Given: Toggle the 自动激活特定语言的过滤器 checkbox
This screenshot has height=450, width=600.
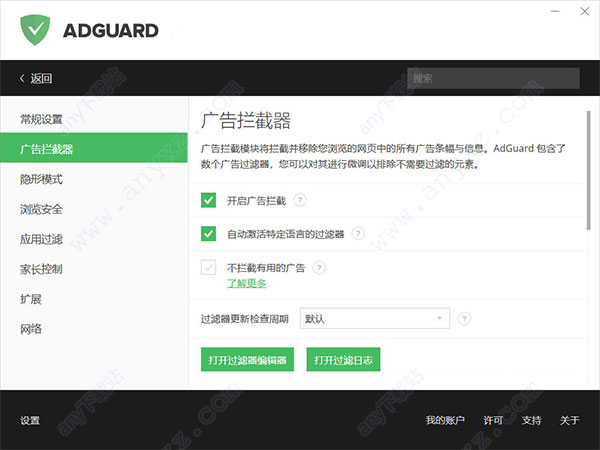Looking at the screenshot, I should pyautogui.click(x=209, y=234).
